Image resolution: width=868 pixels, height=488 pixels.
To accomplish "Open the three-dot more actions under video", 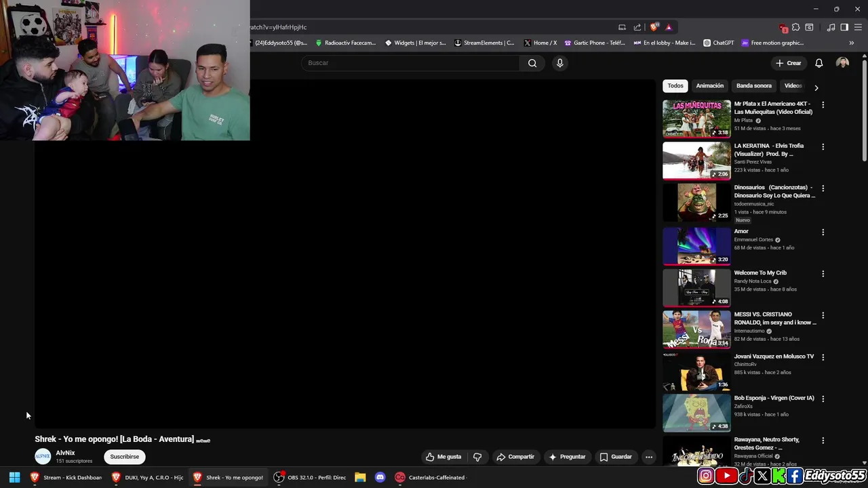I will (x=649, y=457).
